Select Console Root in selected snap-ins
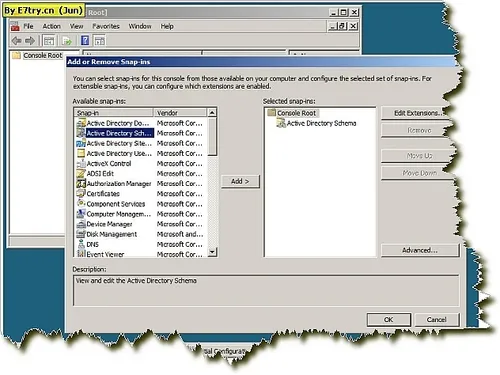500x375 pixels. 296,113
